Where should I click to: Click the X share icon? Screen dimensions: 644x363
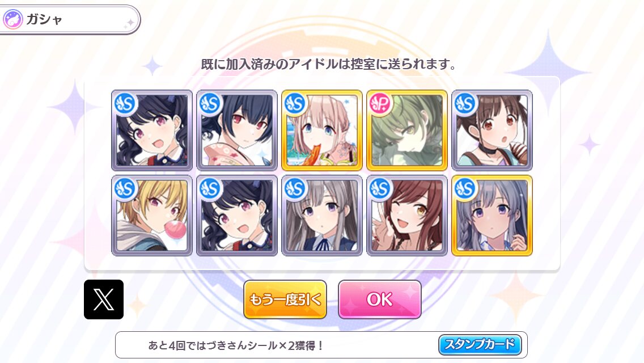[x=104, y=299]
